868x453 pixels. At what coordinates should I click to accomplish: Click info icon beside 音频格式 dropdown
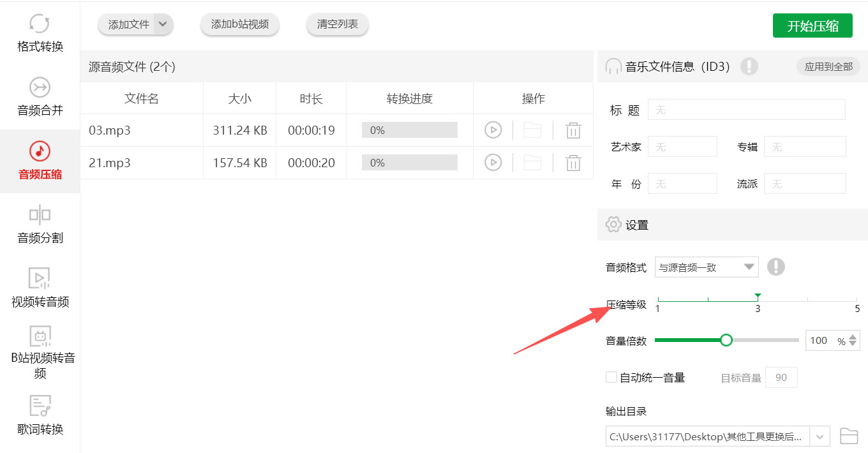point(776,267)
